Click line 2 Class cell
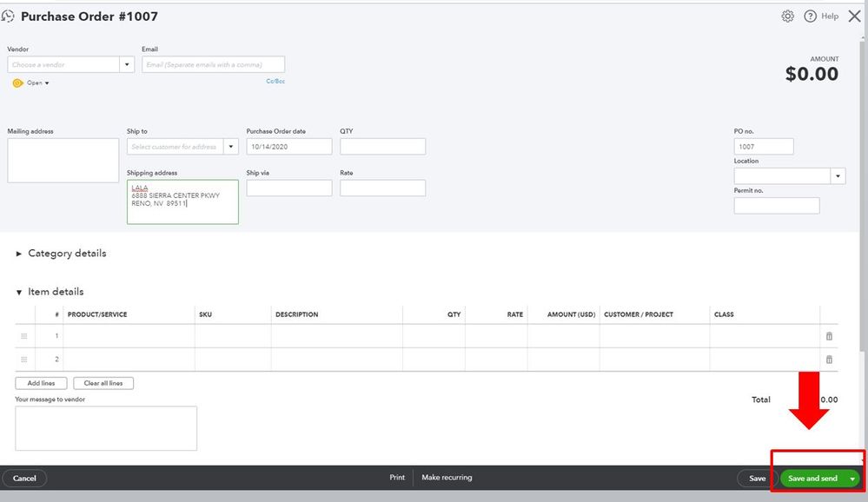 point(765,360)
